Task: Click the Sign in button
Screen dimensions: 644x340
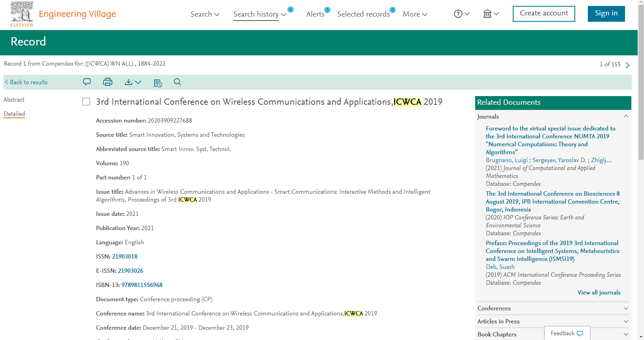Action: point(606,14)
